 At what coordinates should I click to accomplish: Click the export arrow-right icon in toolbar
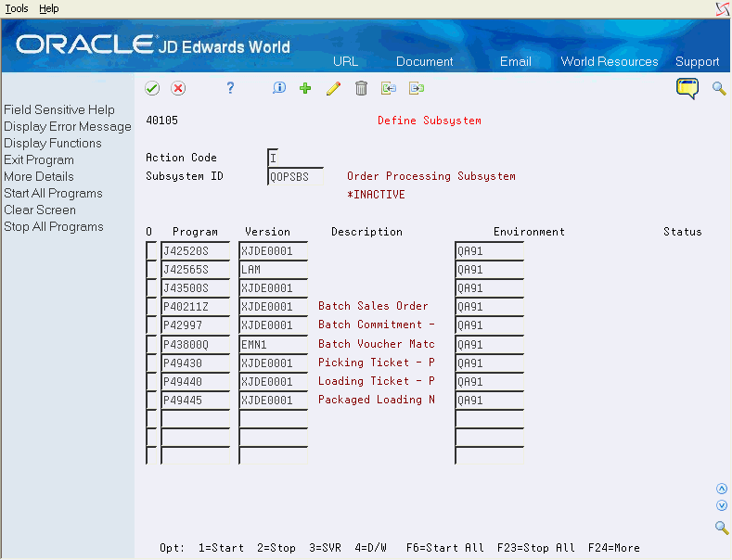coord(417,88)
